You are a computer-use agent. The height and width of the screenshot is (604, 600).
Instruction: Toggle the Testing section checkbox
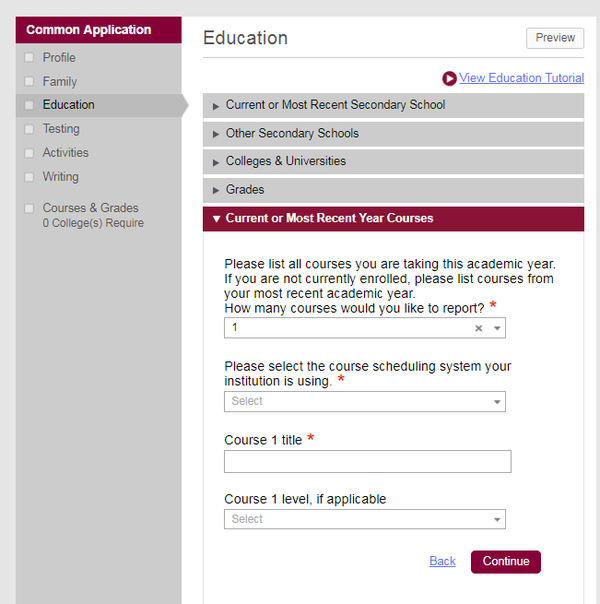(29, 129)
